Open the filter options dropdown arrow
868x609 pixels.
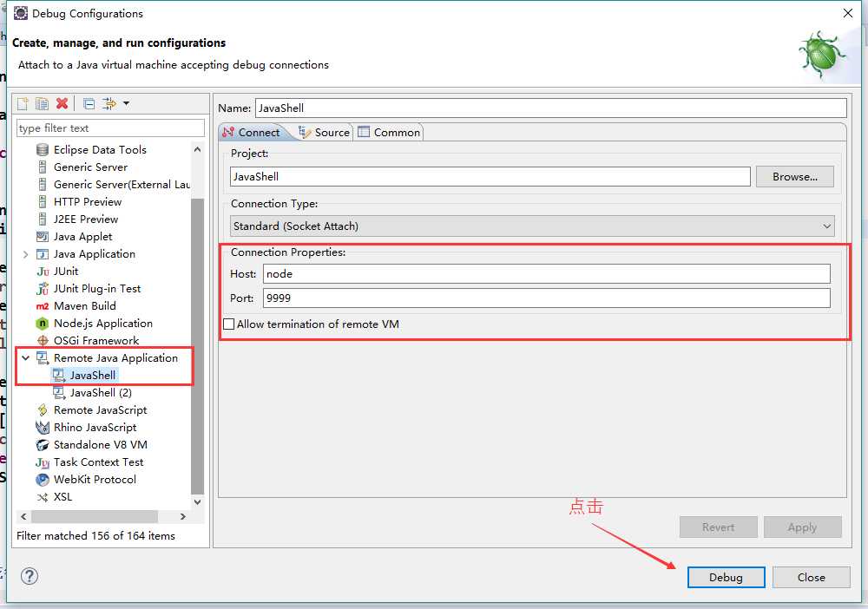pyautogui.click(x=126, y=103)
